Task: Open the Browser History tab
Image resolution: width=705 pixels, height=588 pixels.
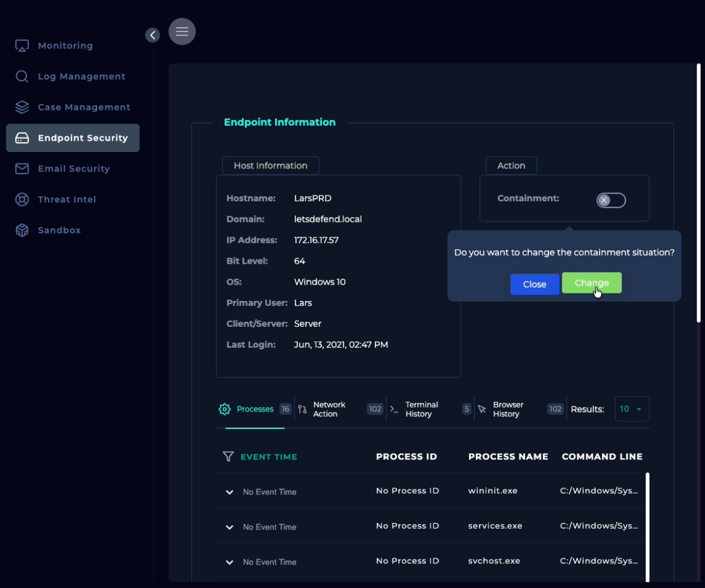Action: [x=508, y=409]
